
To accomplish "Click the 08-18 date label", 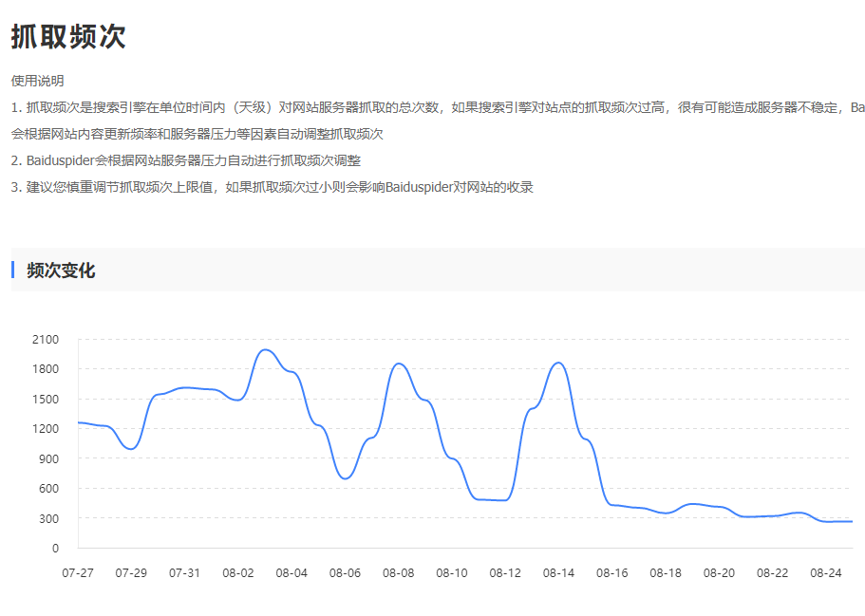I will pos(666,573).
